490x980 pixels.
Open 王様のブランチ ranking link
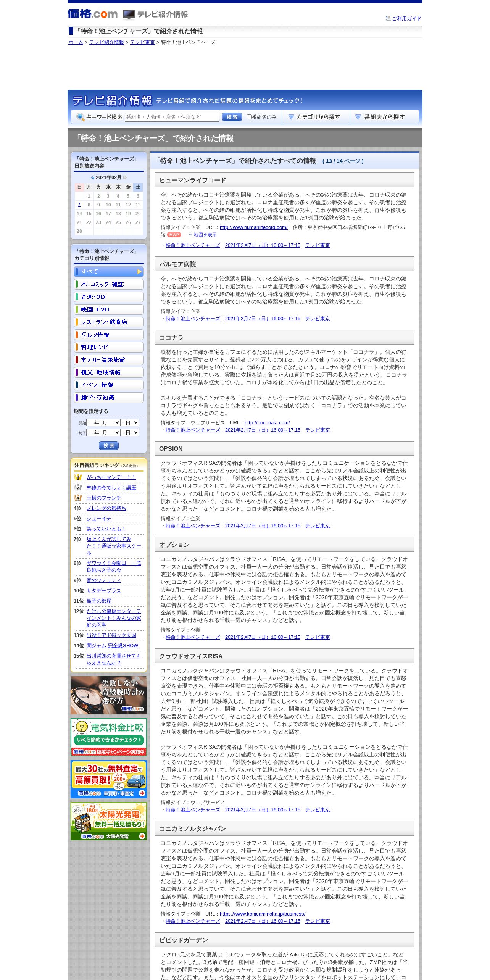point(104,498)
